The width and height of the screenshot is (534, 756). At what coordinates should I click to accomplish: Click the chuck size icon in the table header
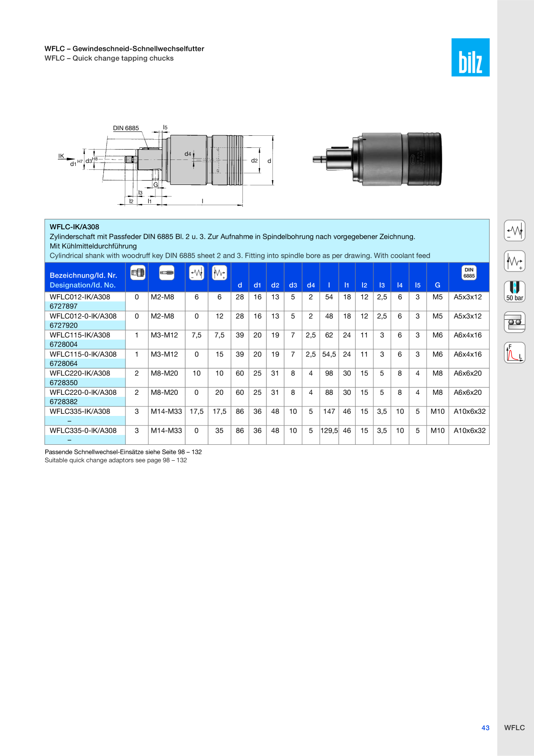pyautogui.click(x=138, y=272)
